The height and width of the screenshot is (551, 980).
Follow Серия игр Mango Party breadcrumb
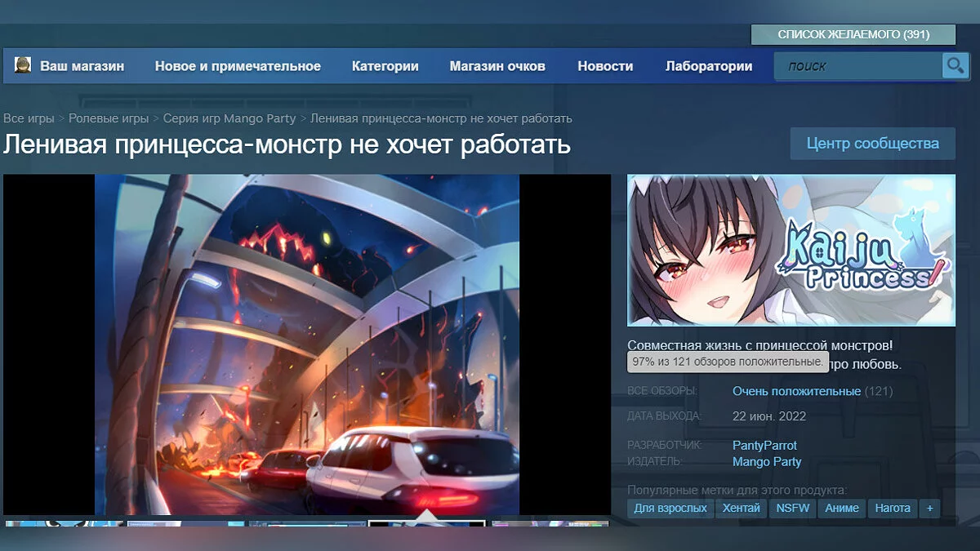click(x=229, y=118)
